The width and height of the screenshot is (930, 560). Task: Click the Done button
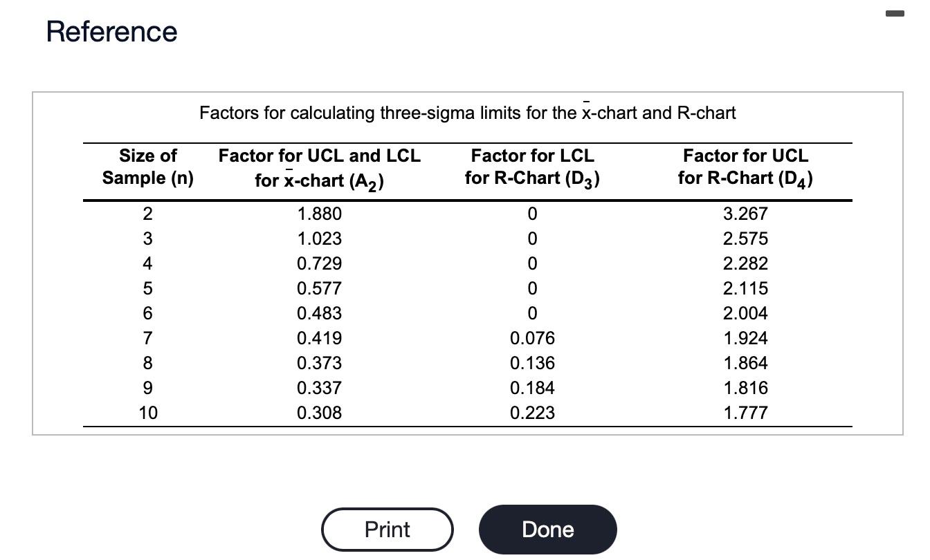[547, 529]
